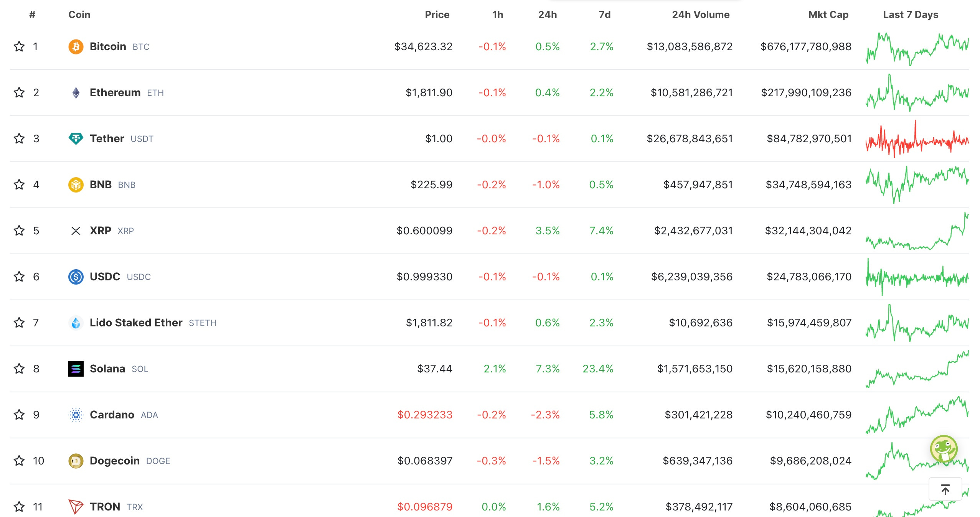Click Ethereum's 7-day sparkline chart
The width and height of the screenshot is (980, 517).
pyautogui.click(x=917, y=93)
